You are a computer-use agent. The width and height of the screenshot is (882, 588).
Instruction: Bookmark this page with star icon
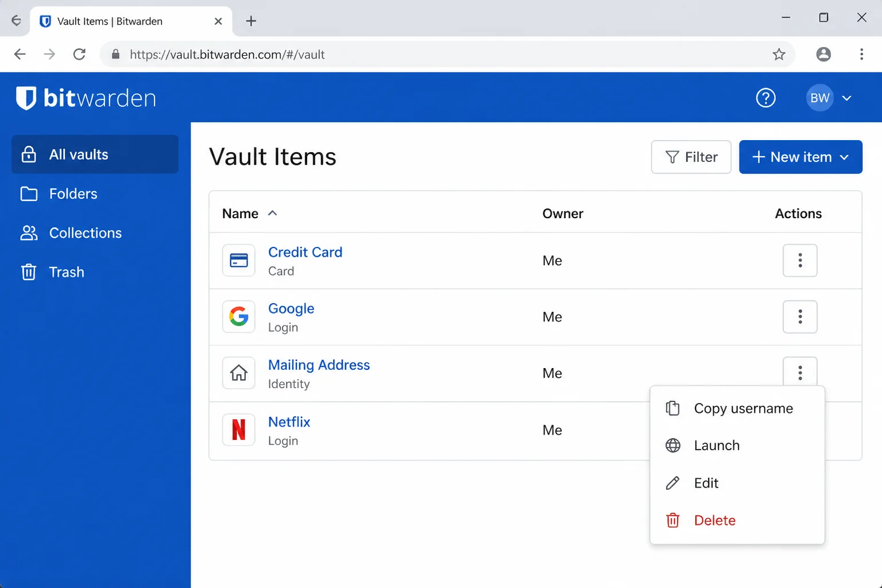tap(779, 54)
